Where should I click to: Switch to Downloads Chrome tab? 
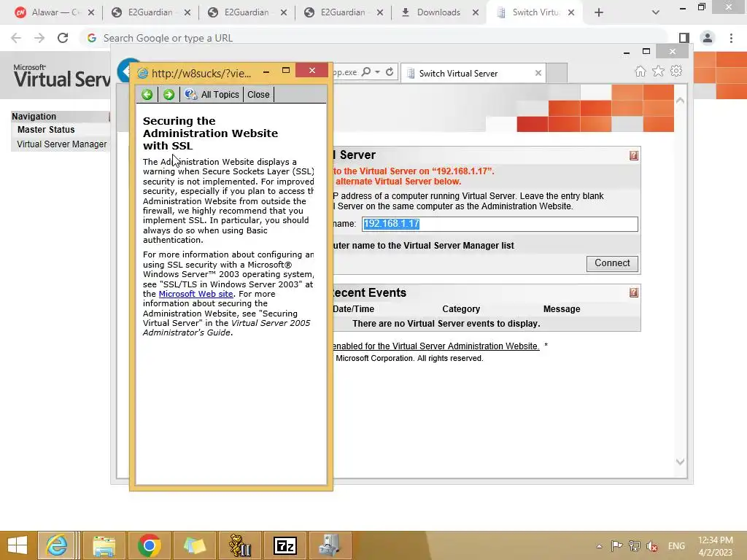[x=438, y=12]
